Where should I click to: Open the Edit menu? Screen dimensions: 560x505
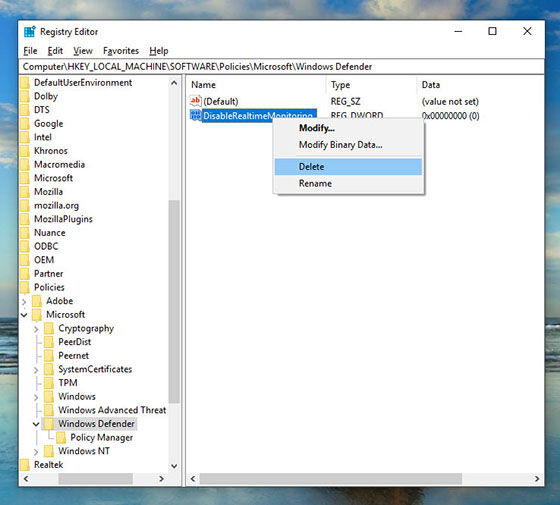55,51
